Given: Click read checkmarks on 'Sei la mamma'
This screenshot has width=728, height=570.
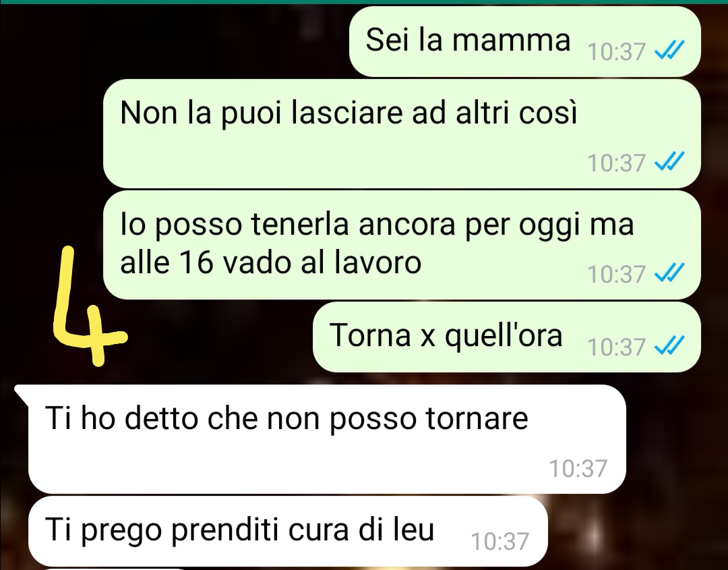Looking at the screenshot, I should click(669, 50).
